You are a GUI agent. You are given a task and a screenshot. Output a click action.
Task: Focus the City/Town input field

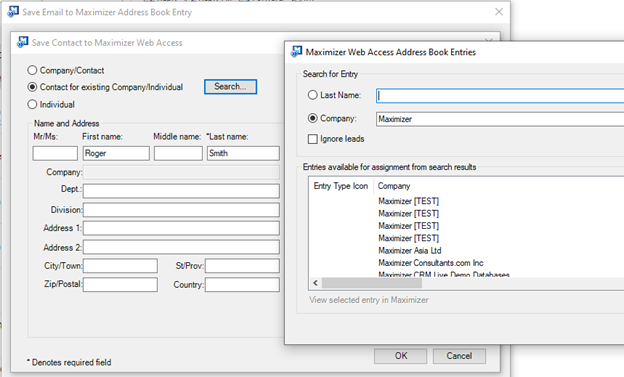[120, 266]
